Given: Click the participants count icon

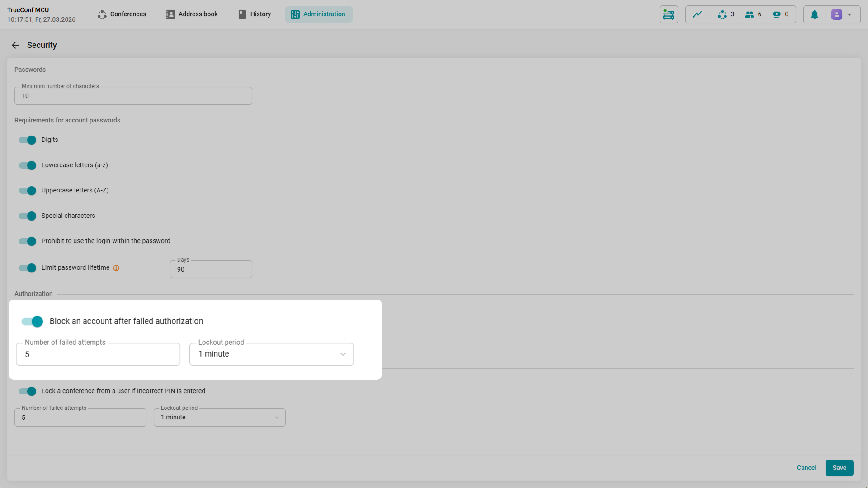Looking at the screenshot, I should pyautogui.click(x=750, y=14).
